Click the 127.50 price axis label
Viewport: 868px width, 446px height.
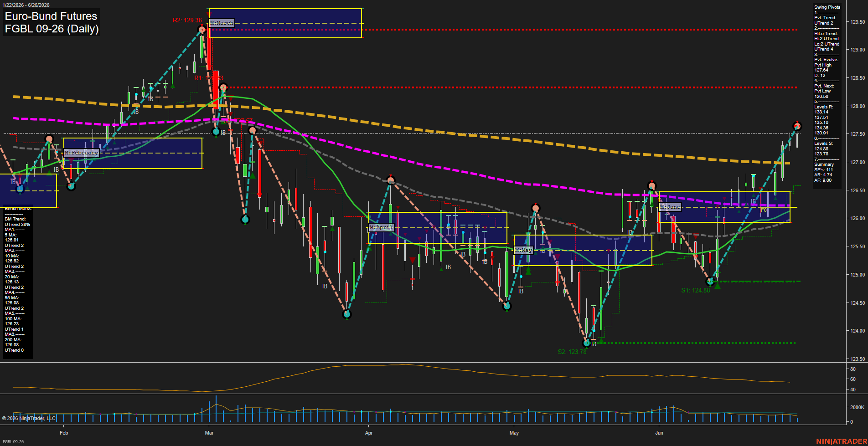pos(858,134)
